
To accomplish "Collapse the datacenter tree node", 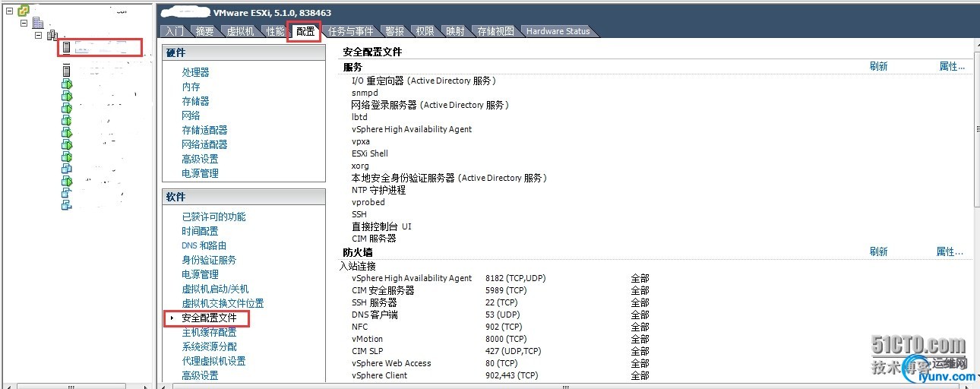I will (x=24, y=23).
